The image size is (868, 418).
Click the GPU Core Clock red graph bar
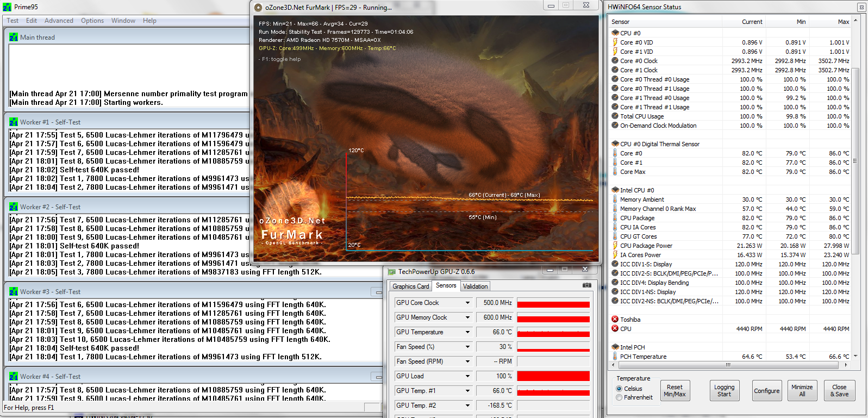(553, 304)
